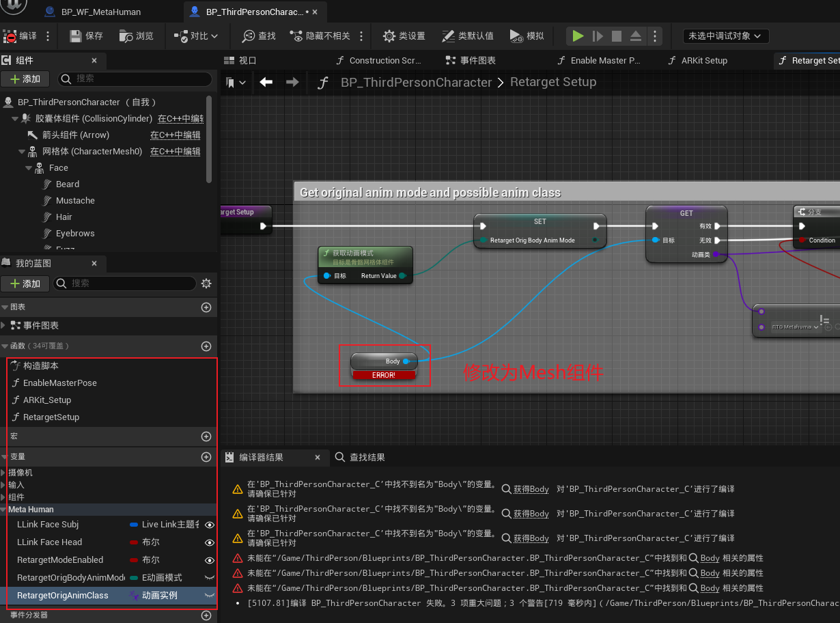Open the 对比 diff dropdown
The image size is (840, 623).
point(195,36)
